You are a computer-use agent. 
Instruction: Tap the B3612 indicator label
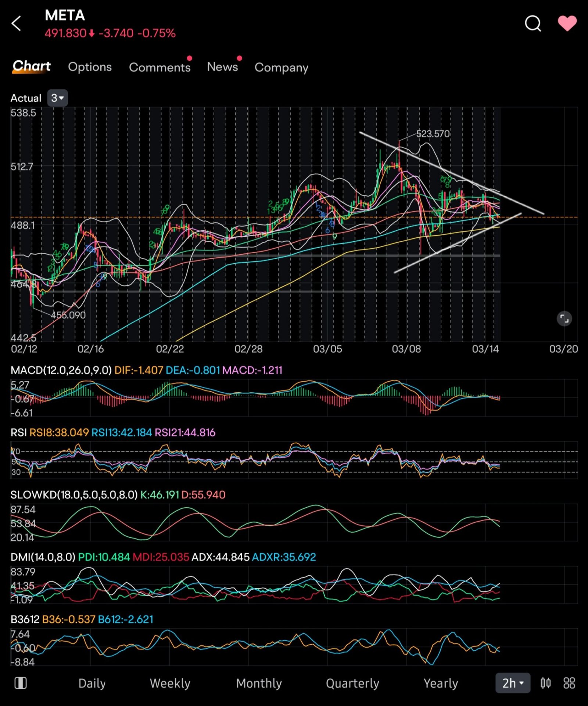[25, 619]
